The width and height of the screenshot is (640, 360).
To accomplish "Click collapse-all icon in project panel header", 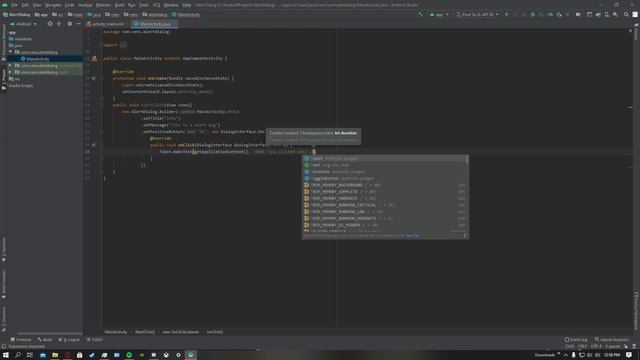I will (x=59, y=24).
